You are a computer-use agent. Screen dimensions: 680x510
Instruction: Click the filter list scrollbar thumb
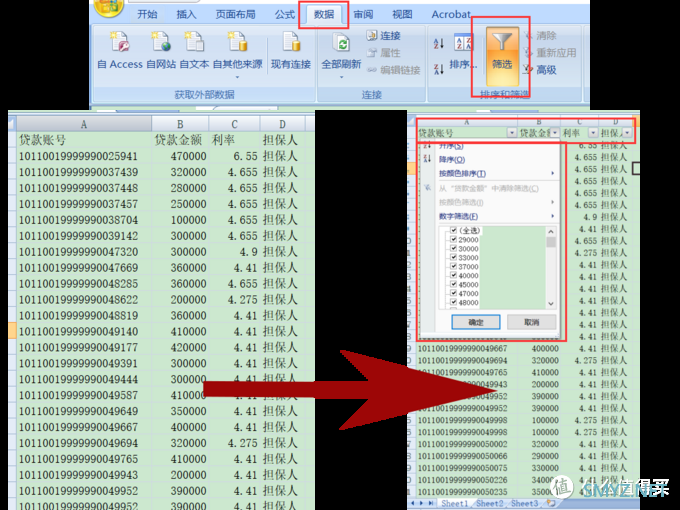click(x=551, y=242)
